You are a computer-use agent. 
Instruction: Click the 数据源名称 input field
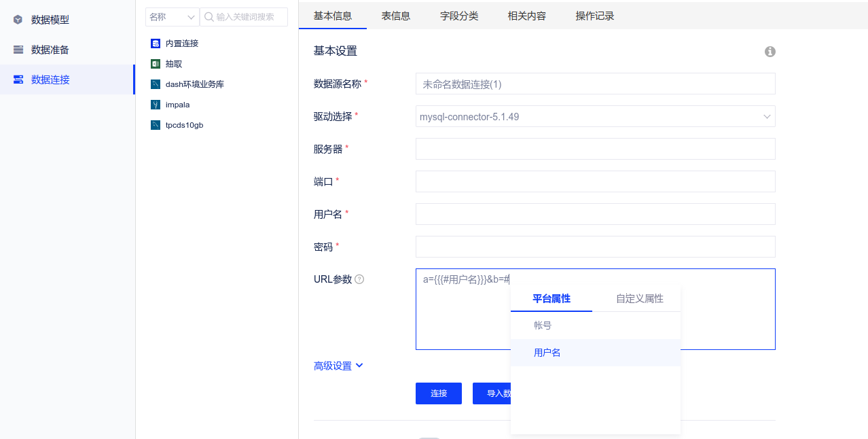coord(595,84)
